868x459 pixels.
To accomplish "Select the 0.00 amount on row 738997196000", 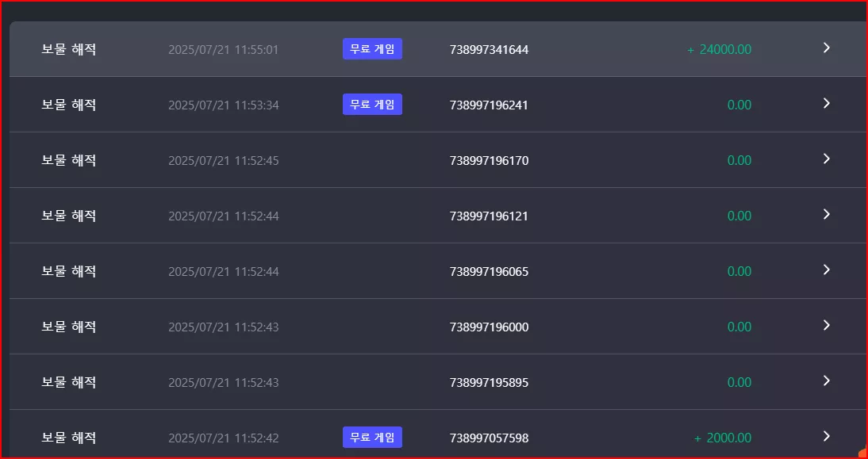I will click(739, 327).
